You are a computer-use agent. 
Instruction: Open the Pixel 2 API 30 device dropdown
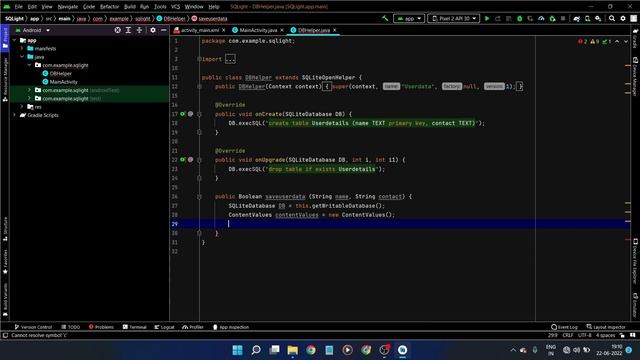pos(453,18)
